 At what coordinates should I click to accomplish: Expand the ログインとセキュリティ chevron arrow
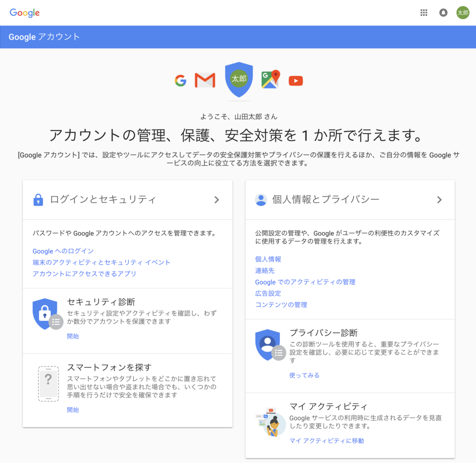pos(217,200)
